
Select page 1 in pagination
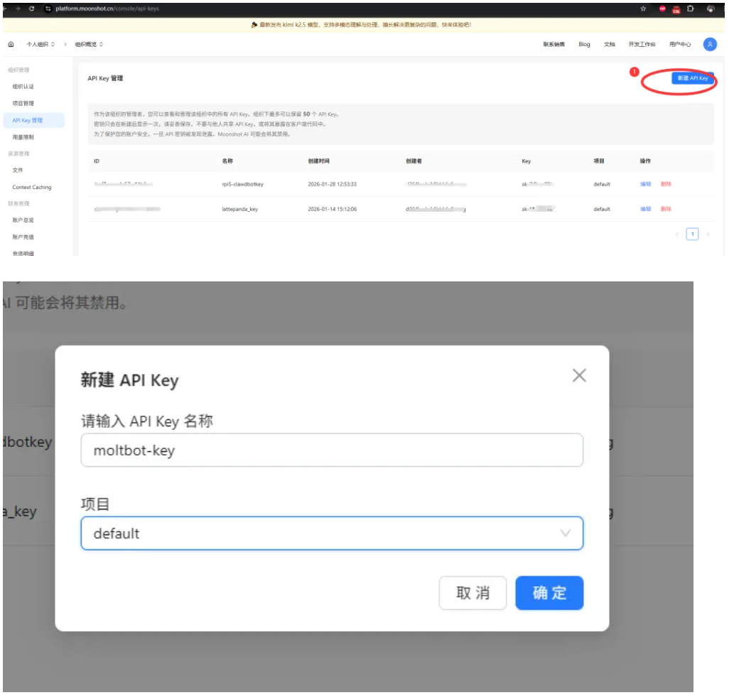click(x=692, y=234)
